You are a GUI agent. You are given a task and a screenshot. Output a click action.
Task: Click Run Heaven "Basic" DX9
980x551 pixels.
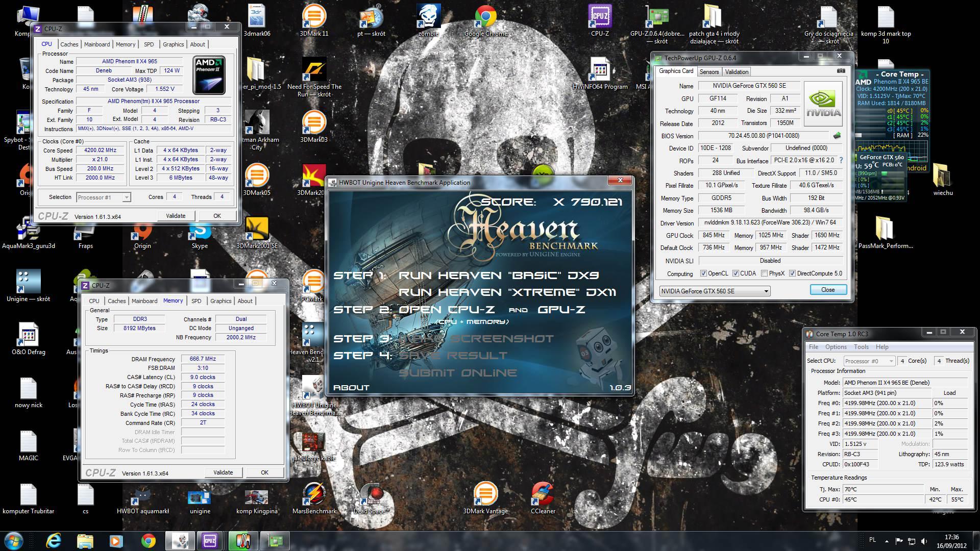[499, 275]
